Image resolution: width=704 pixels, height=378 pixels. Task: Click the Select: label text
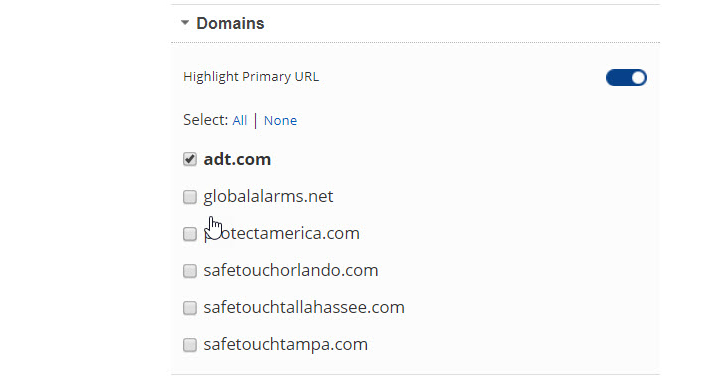(206, 120)
